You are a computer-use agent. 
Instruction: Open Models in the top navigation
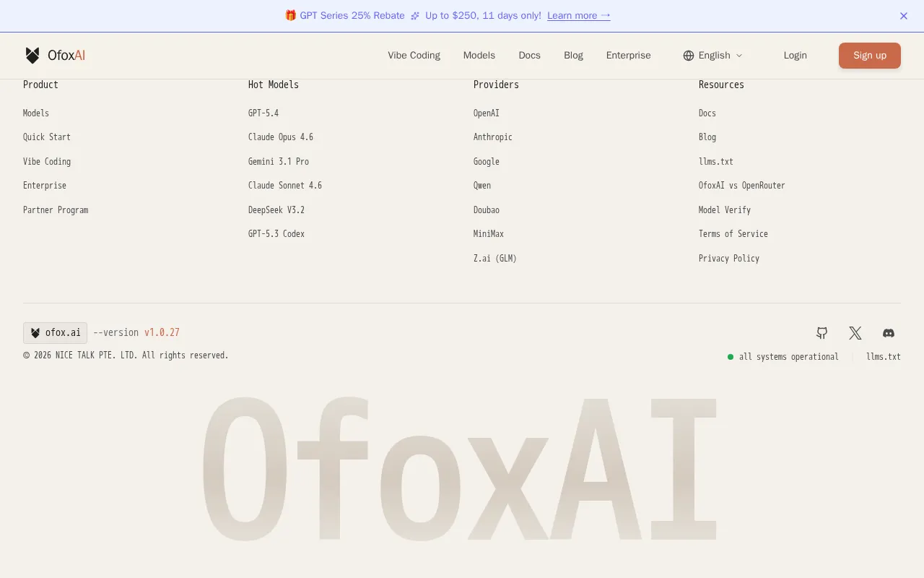(x=479, y=56)
